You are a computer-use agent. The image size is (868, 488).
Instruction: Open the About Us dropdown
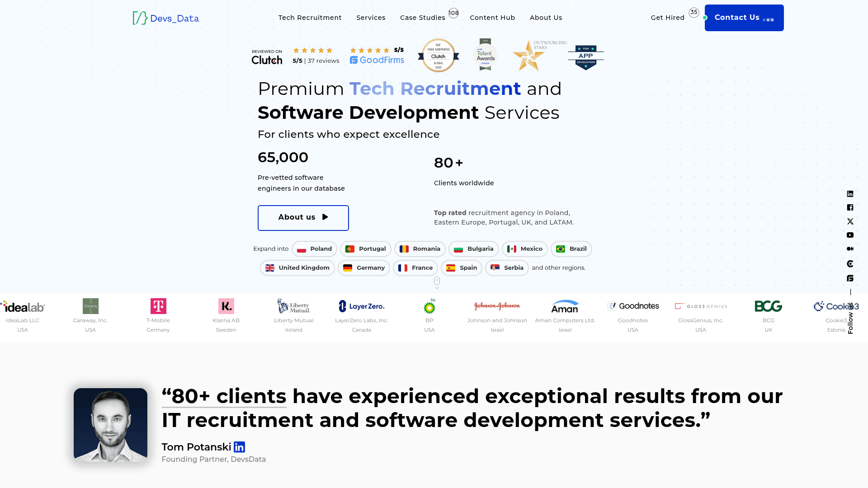point(546,18)
